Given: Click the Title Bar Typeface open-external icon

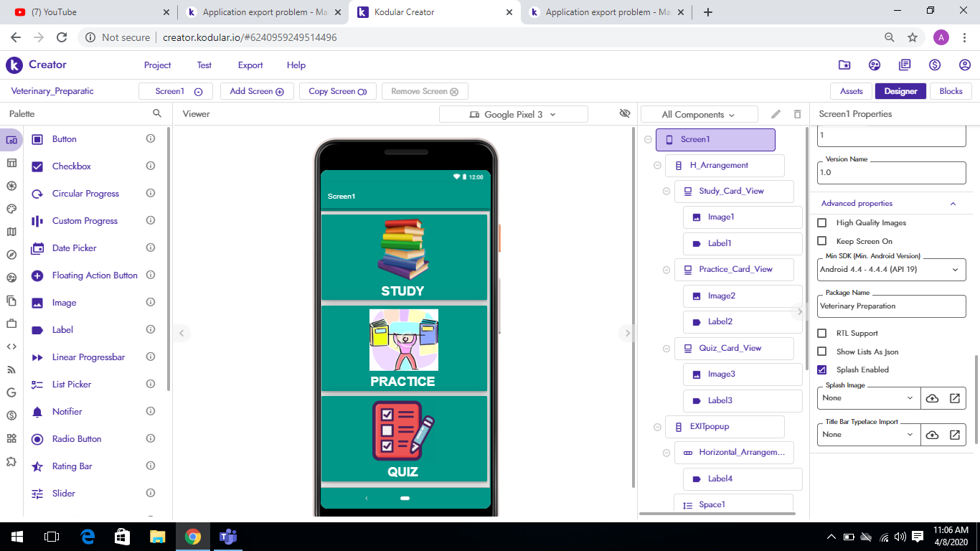Looking at the screenshot, I should (x=955, y=435).
